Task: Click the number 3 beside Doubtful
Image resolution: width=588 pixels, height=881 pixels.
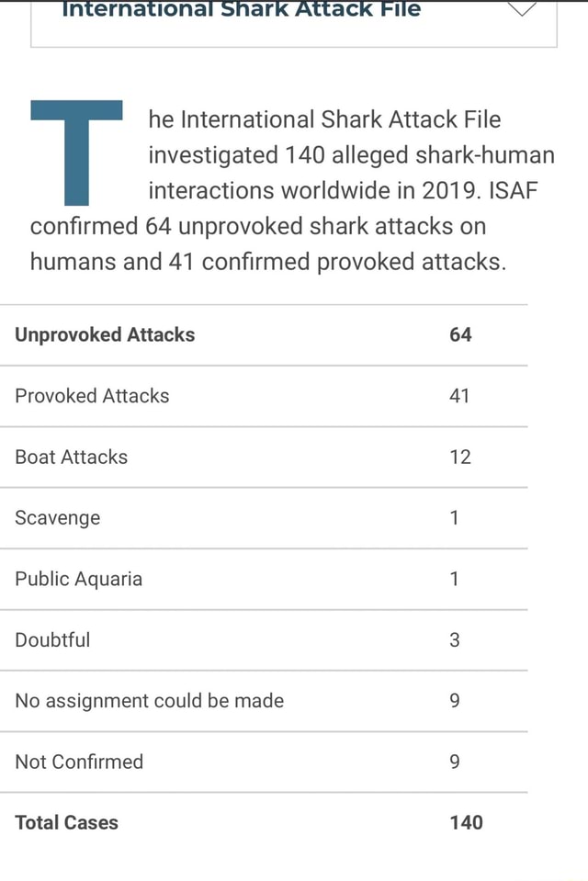Action: coord(454,639)
